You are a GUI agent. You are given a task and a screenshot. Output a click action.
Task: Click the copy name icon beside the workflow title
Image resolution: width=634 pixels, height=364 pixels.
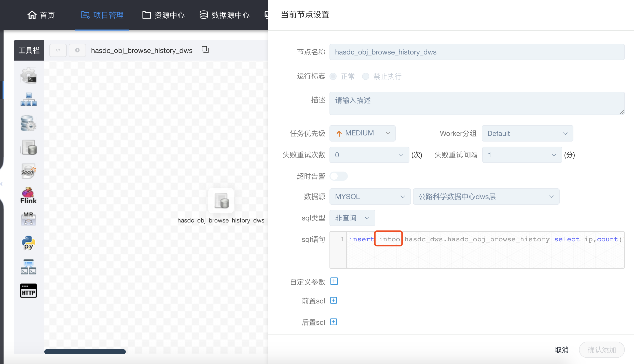[205, 50]
